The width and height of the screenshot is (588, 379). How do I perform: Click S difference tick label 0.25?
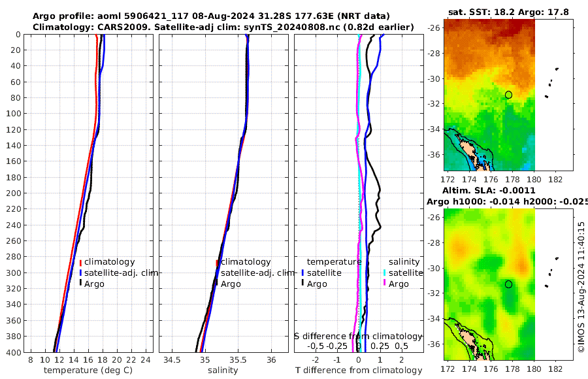coord(380,346)
